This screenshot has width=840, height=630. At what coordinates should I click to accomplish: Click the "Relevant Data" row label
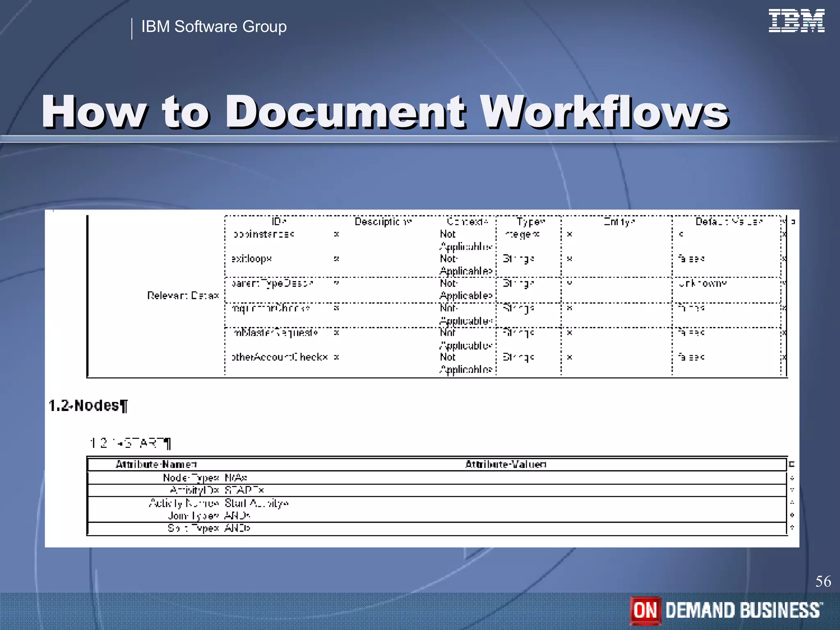click(x=183, y=295)
